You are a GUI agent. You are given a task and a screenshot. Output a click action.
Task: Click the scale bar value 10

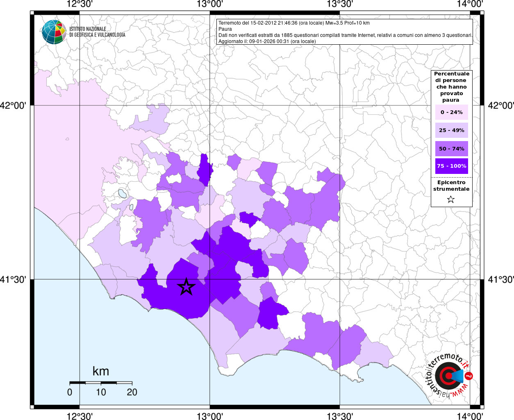101,392
